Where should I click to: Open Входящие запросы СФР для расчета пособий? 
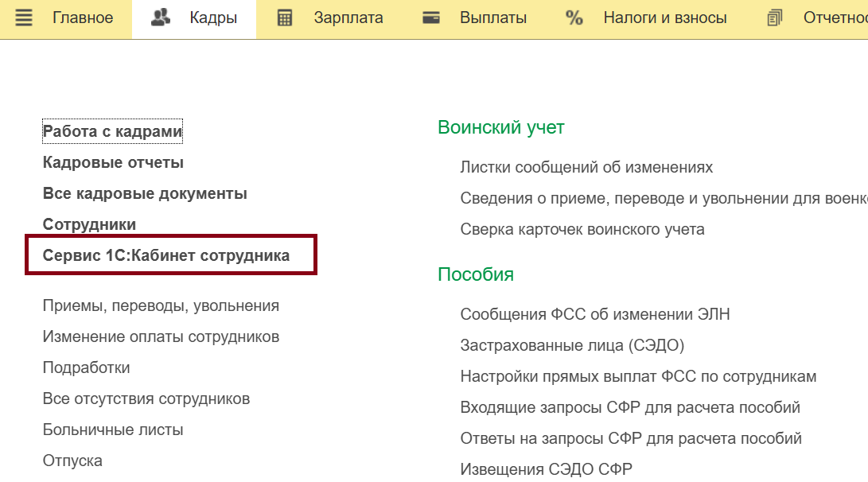pos(630,407)
